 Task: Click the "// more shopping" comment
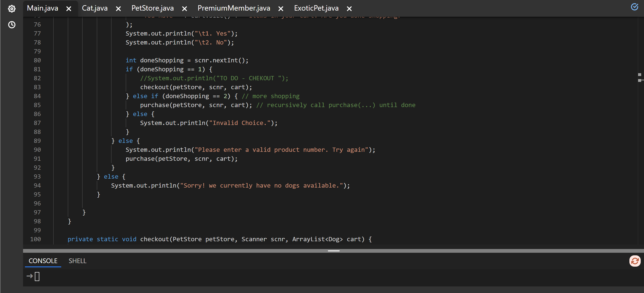click(270, 96)
